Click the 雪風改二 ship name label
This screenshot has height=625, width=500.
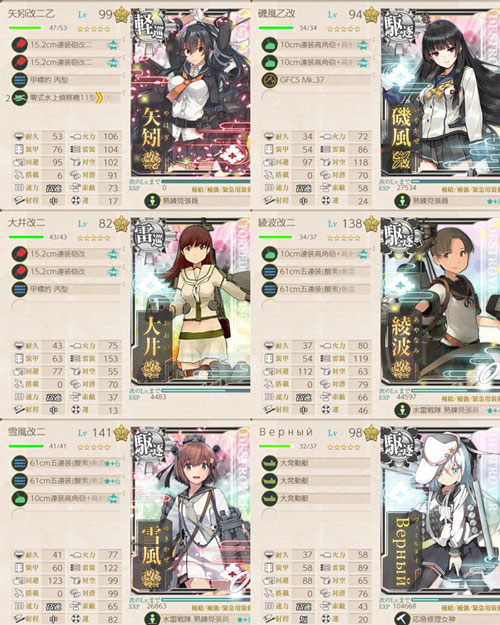[x=26, y=432]
